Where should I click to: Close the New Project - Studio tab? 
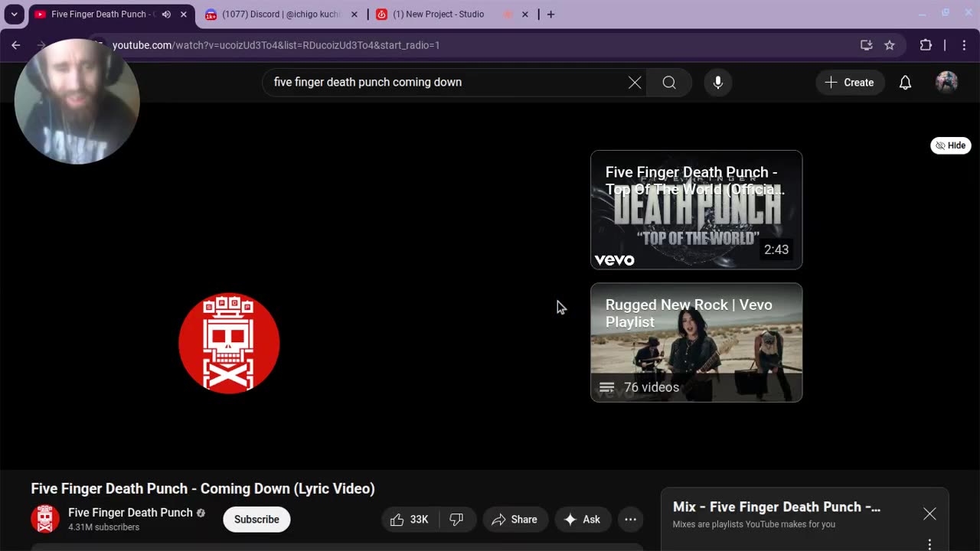pyautogui.click(x=524, y=14)
